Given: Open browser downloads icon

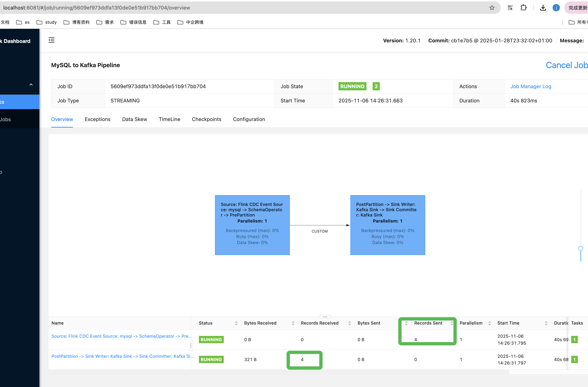Looking at the screenshot, I should (543, 8).
